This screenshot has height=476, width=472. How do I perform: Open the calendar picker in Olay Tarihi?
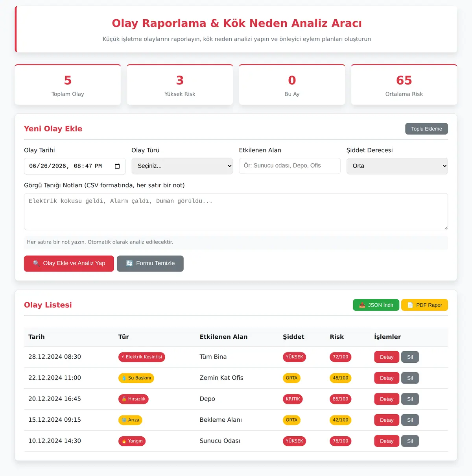[x=117, y=166]
